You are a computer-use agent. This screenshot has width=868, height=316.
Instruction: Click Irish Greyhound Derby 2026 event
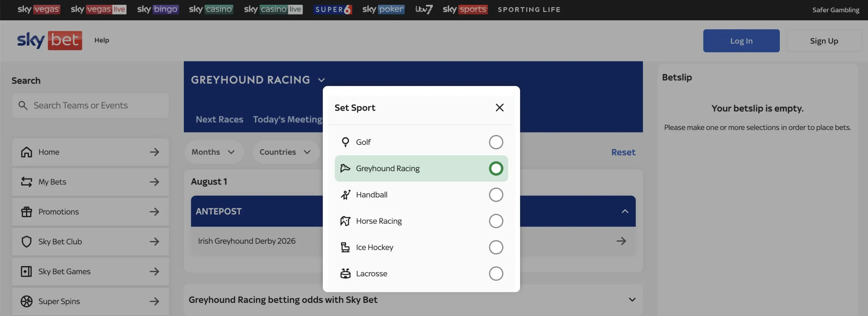[247, 241]
